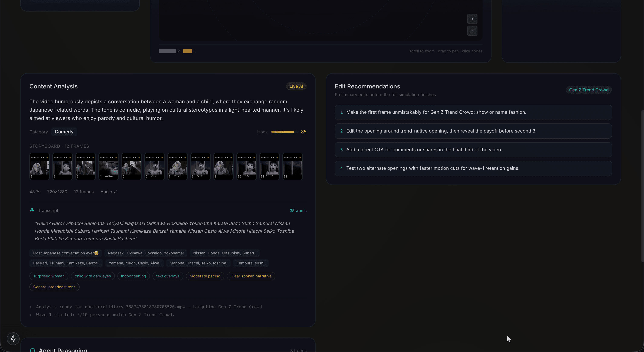Click the Gen Z Trend Crowd badge
Viewport: 644px width, 352px height.
pos(588,90)
